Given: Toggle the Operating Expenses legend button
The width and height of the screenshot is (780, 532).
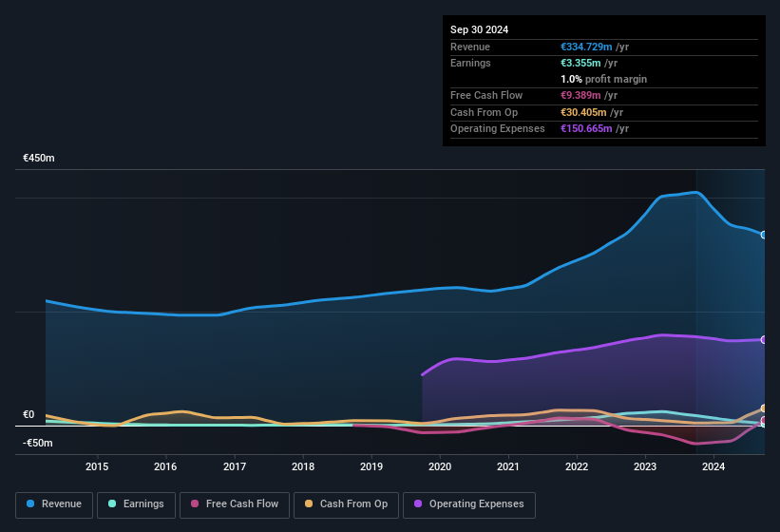Looking at the screenshot, I should click(469, 504).
